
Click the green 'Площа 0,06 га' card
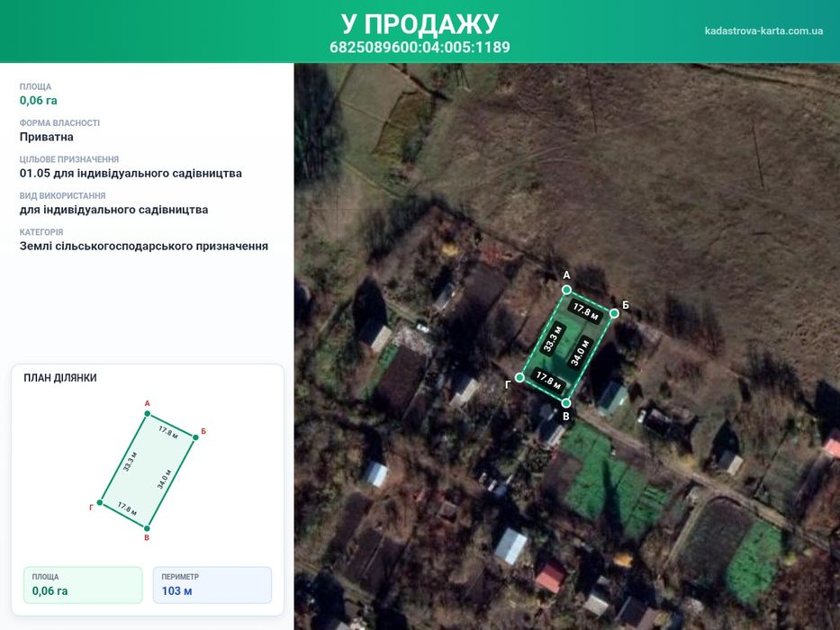(83, 585)
